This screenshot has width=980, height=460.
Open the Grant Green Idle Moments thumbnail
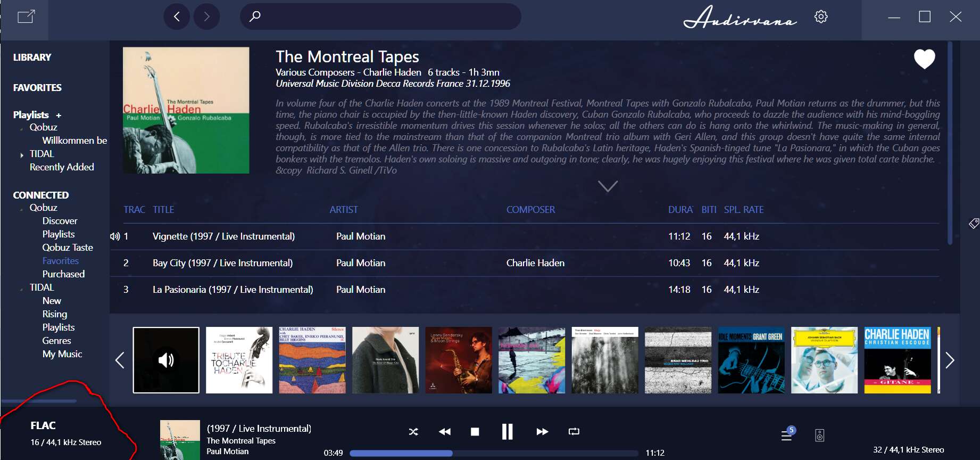751,360
